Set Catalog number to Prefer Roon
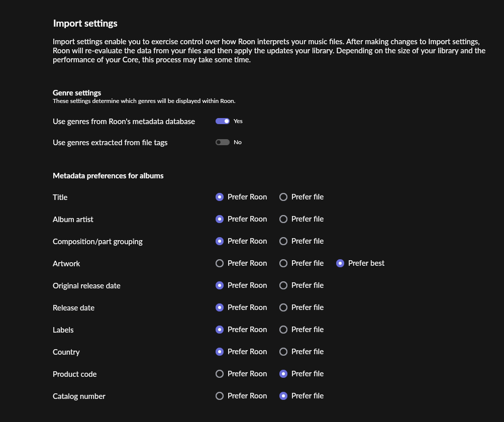 220,396
